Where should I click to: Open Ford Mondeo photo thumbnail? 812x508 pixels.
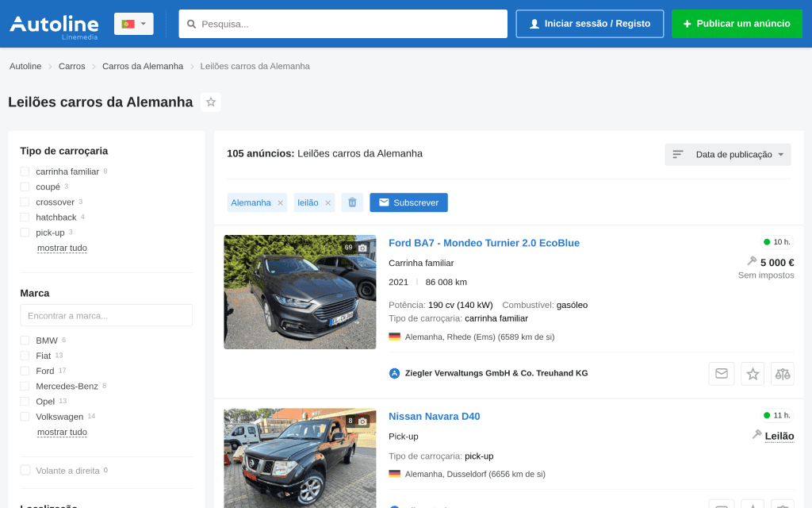[x=300, y=292]
